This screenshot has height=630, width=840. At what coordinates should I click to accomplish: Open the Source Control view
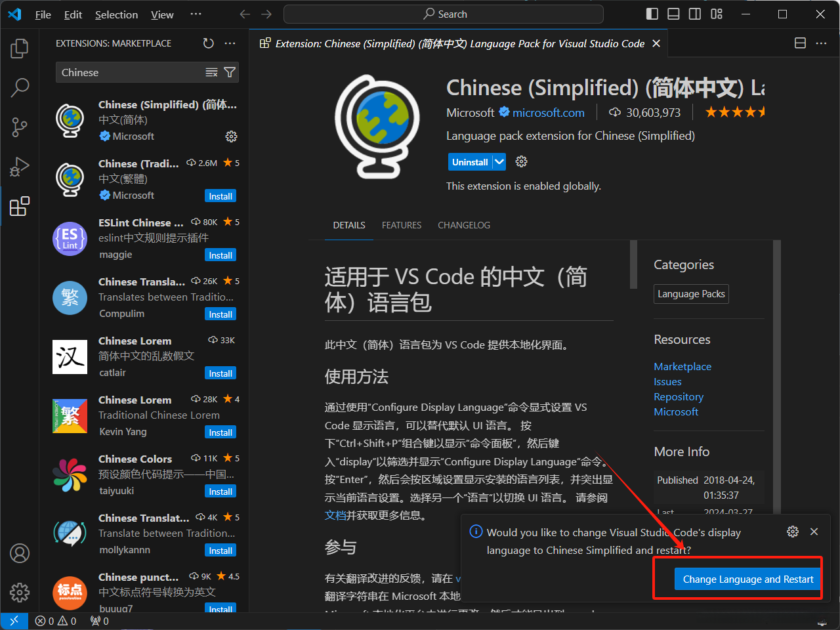[x=20, y=127]
